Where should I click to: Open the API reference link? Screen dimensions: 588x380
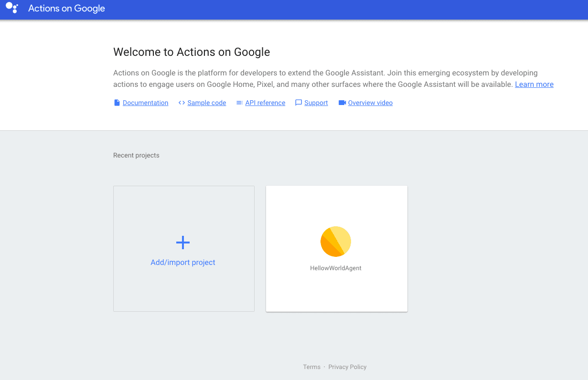coord(265,103)
